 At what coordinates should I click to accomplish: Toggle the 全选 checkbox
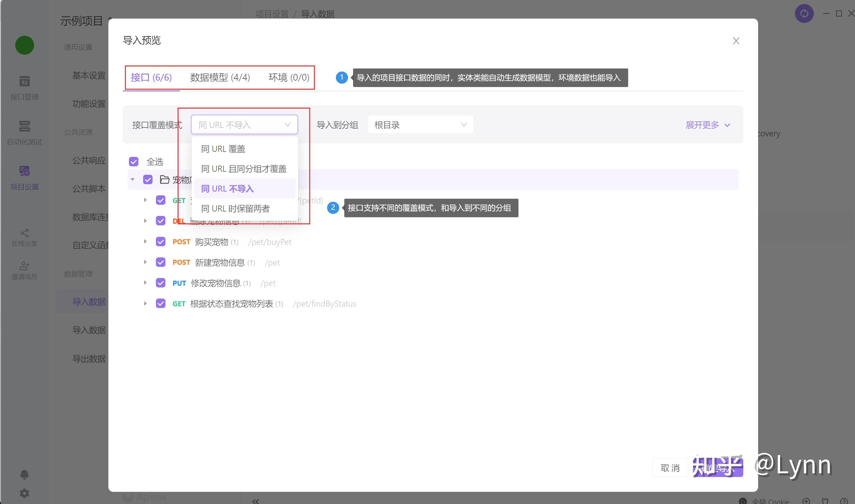pyautogui.click(x=134, y=162)
